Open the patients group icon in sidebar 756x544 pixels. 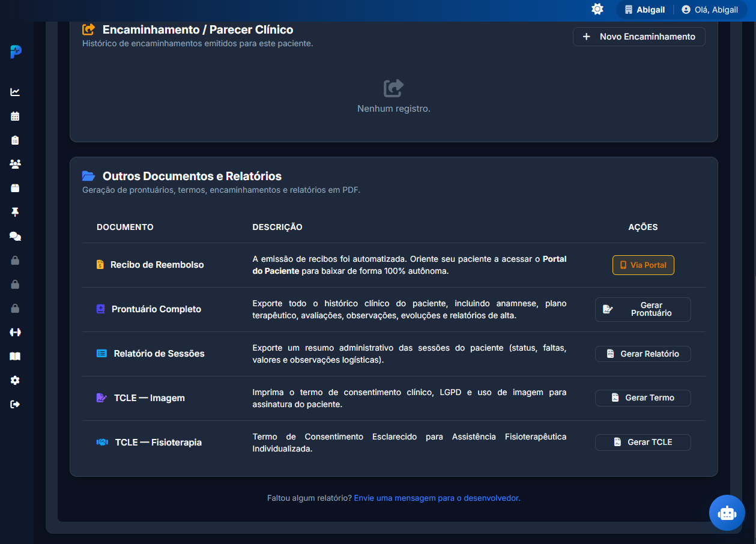point(15,164)
